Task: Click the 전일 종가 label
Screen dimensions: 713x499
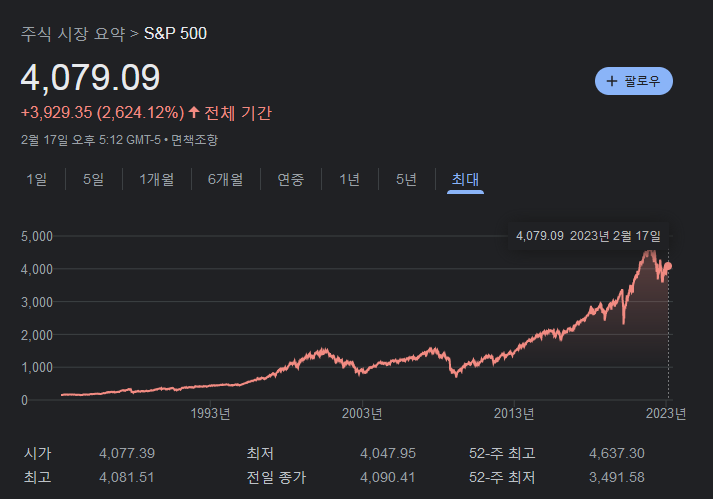Action: click(276, 478)
